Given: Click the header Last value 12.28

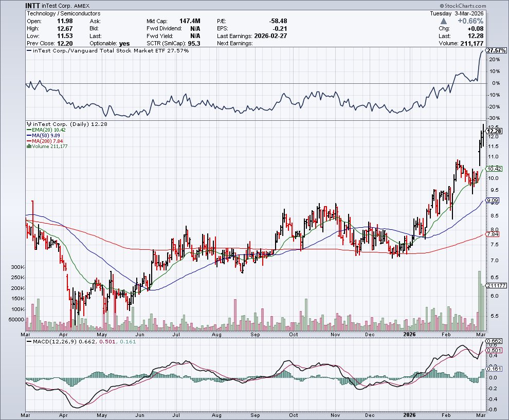Looking at the screenshot, I should [x=476, y=35].
